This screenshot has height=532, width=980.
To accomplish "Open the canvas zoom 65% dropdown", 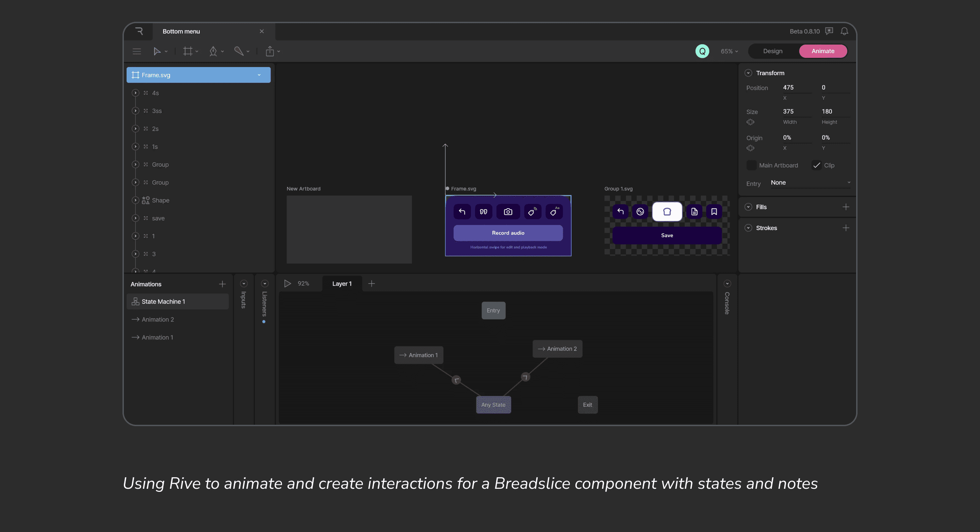I will 729,51.
